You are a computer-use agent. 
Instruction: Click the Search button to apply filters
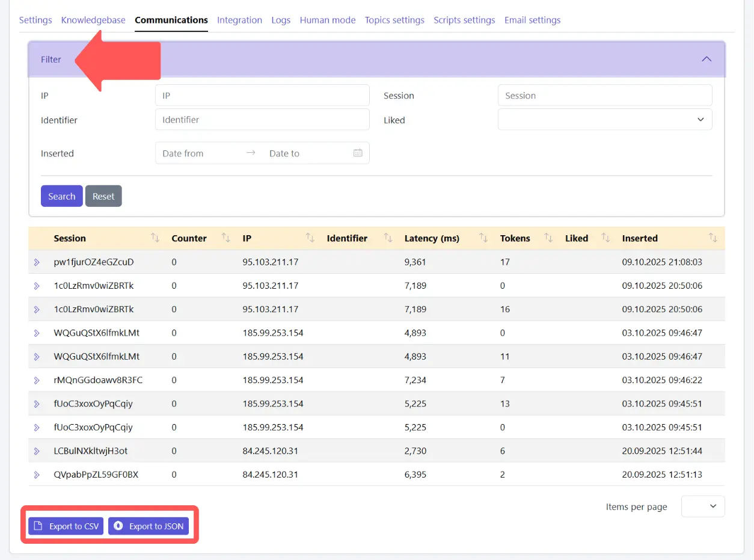click(x=61, y=195)
